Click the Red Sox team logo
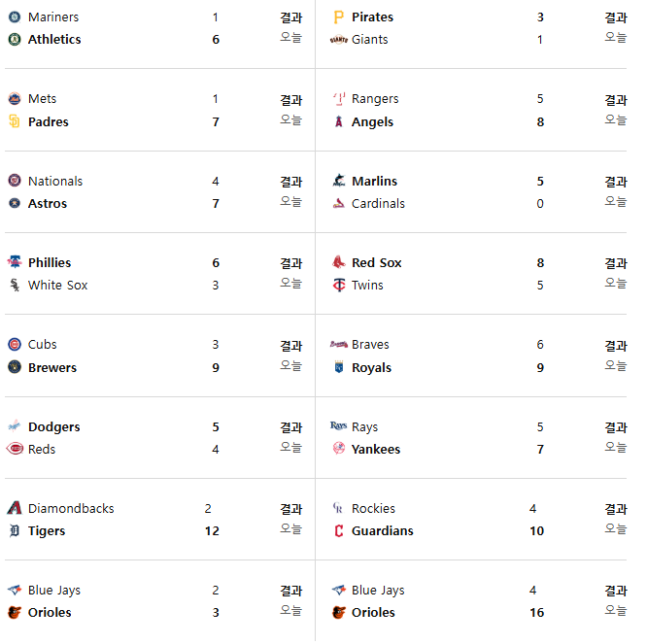Screen dimensions: 647x644 339,262
